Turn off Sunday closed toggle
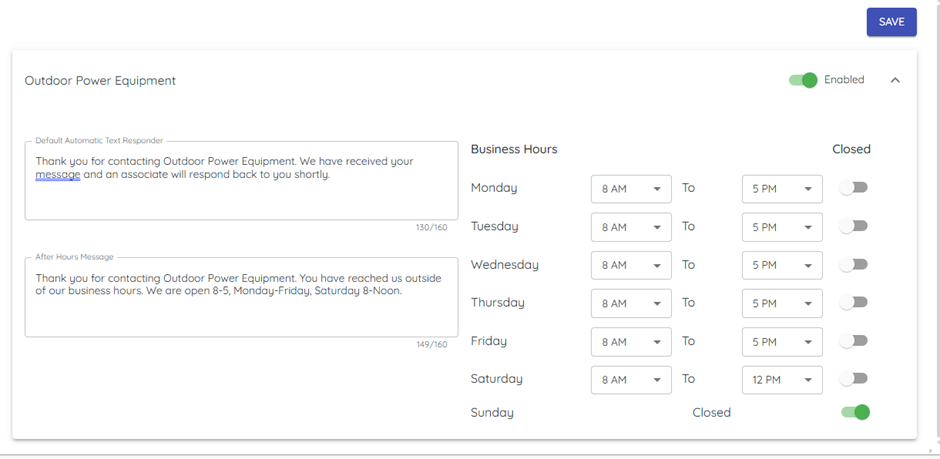Screen dimensions: 940x459 [x=856, y=412]
